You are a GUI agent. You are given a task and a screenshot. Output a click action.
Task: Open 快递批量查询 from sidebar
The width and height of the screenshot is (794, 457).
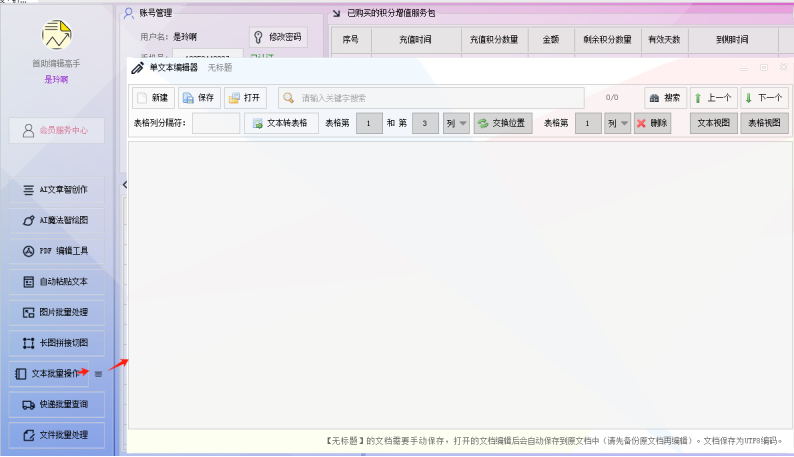[57, 404]
